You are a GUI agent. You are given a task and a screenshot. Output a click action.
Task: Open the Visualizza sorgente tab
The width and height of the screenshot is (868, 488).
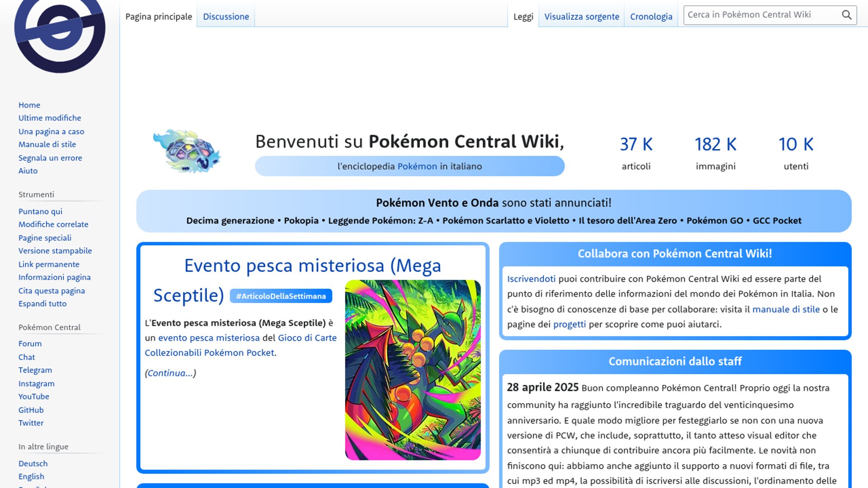coord(581,17)
